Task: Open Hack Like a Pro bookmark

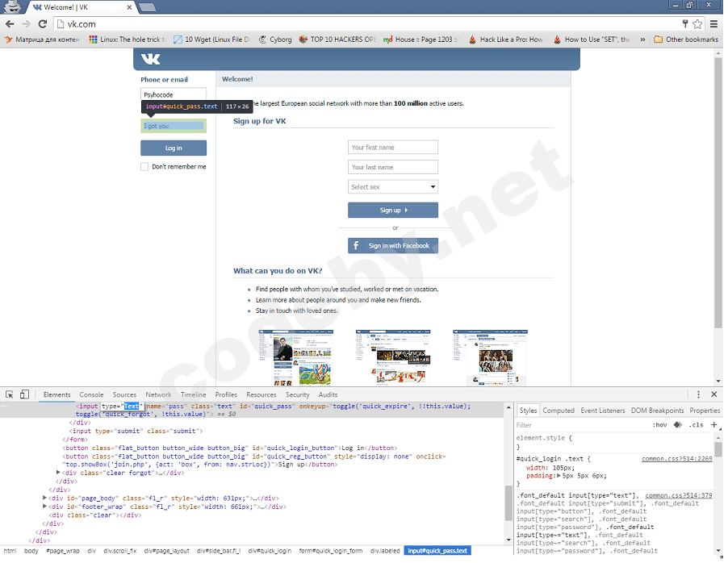Action: (506, 40)
